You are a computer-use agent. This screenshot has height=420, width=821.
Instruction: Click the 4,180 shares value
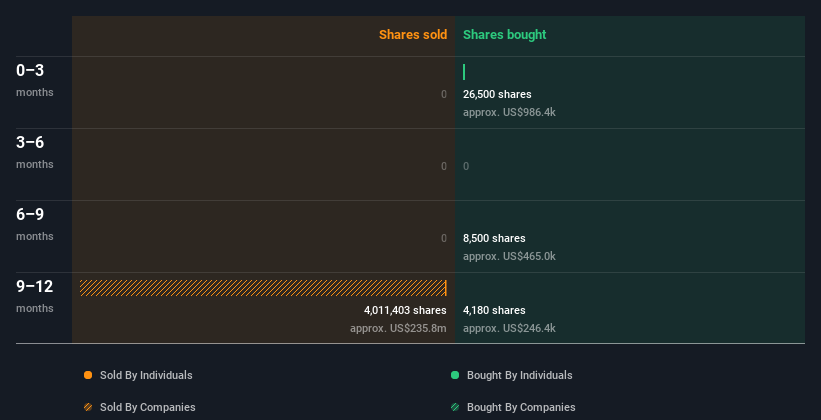[x=494, y=310]
